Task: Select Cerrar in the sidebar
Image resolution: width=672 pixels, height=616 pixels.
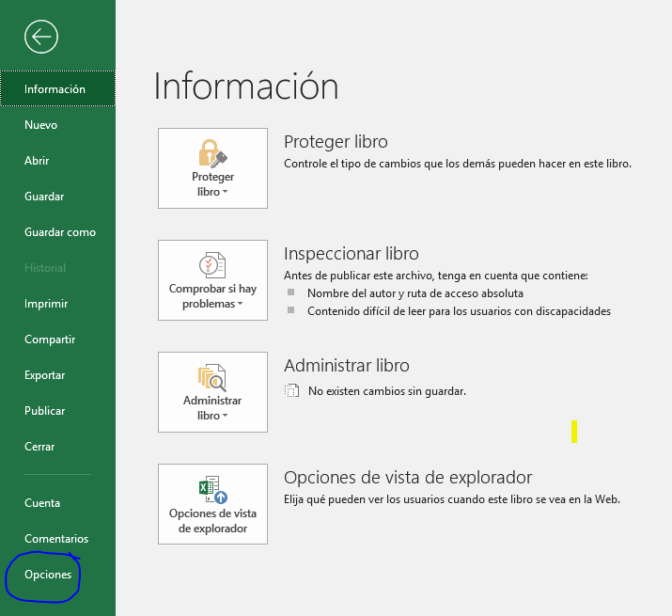Action: point(58,447)
